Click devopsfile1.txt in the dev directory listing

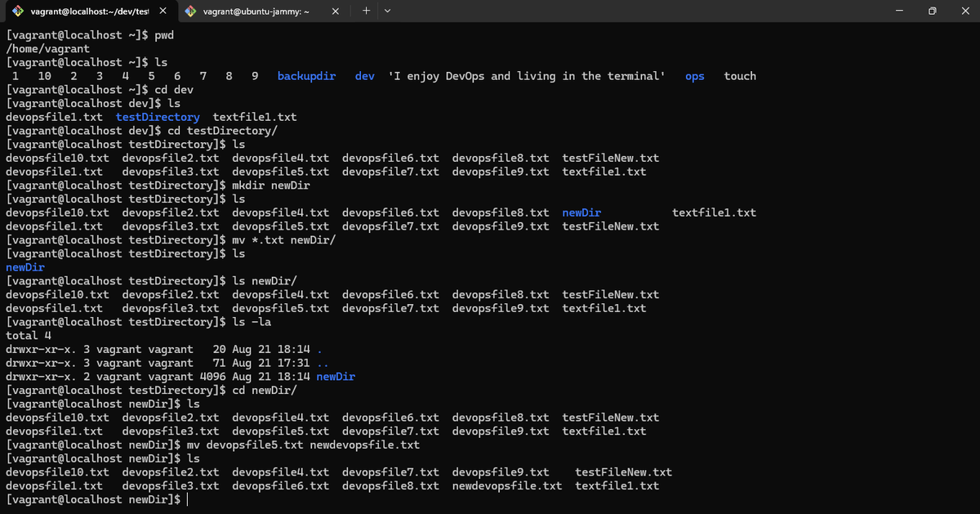tap(54, 117)
